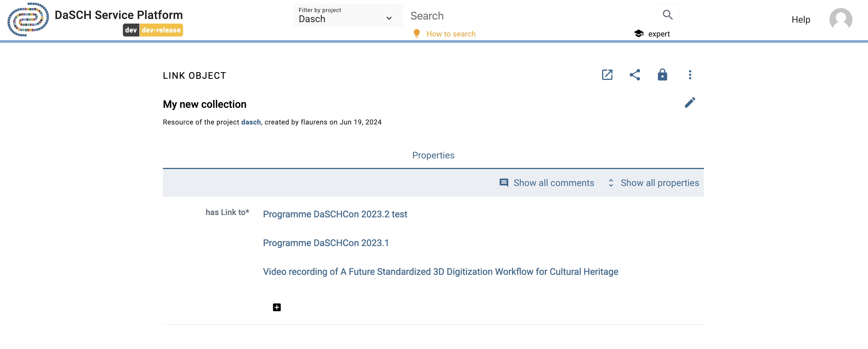Viewport: 868px width, 349px height.
Task: Open Programme DaSCHCon 2023.1 link
Action: tap(327, 242)
